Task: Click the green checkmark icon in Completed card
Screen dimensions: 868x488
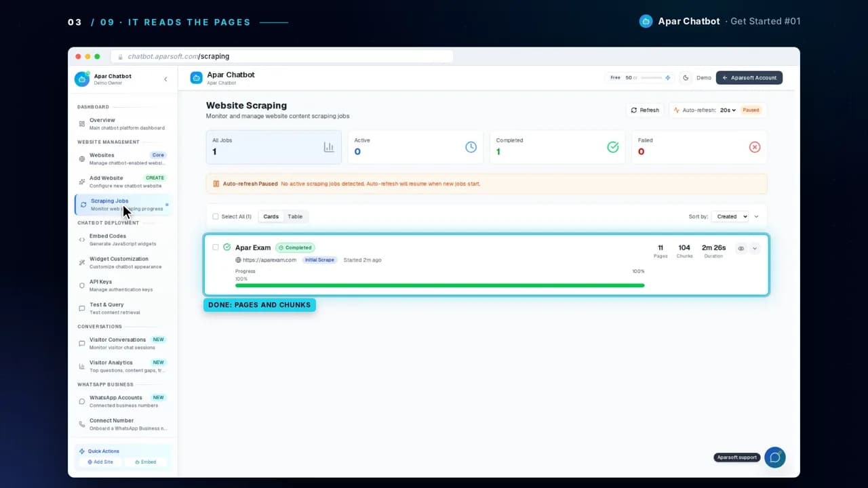Action: (x=613, y=147)
